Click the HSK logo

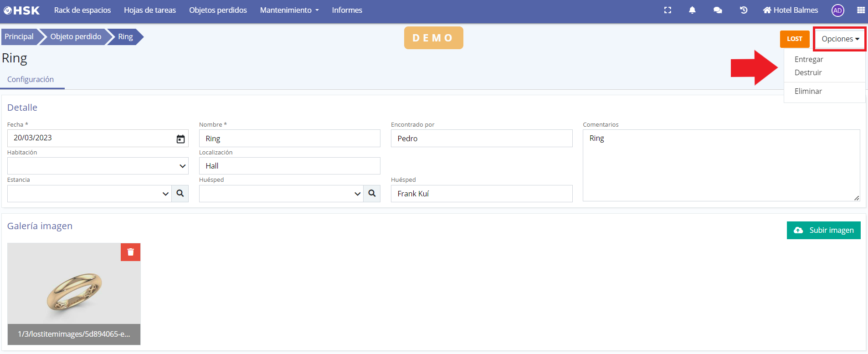[22, 10]
